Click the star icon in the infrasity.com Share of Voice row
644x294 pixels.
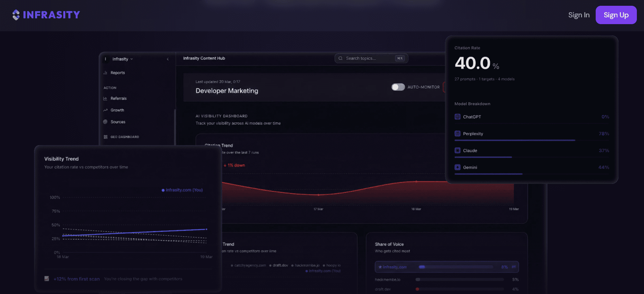point(380,267)
